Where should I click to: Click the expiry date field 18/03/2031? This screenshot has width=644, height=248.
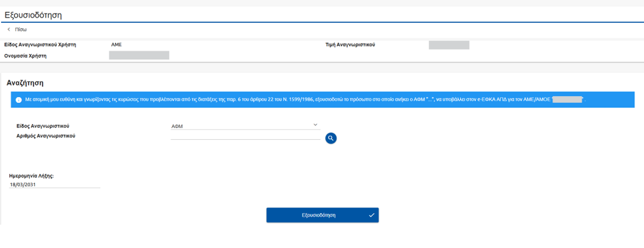click(x=54, y=185)
